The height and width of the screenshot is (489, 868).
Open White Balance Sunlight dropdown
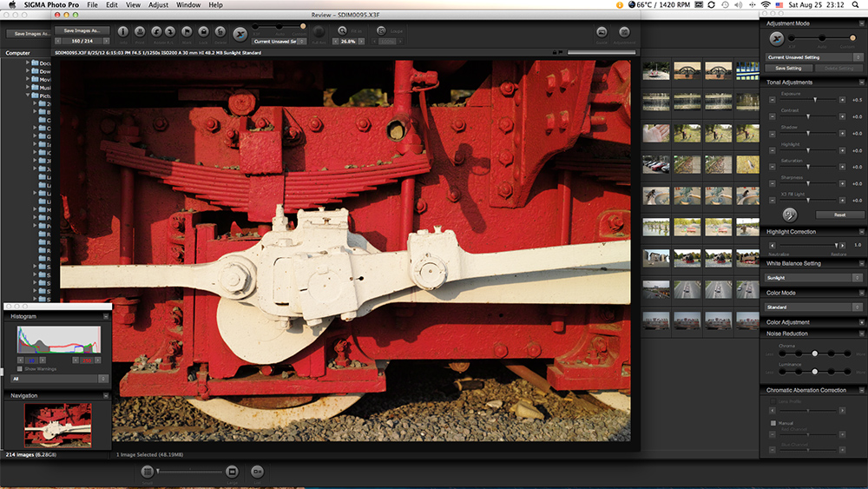click(814, 277)
